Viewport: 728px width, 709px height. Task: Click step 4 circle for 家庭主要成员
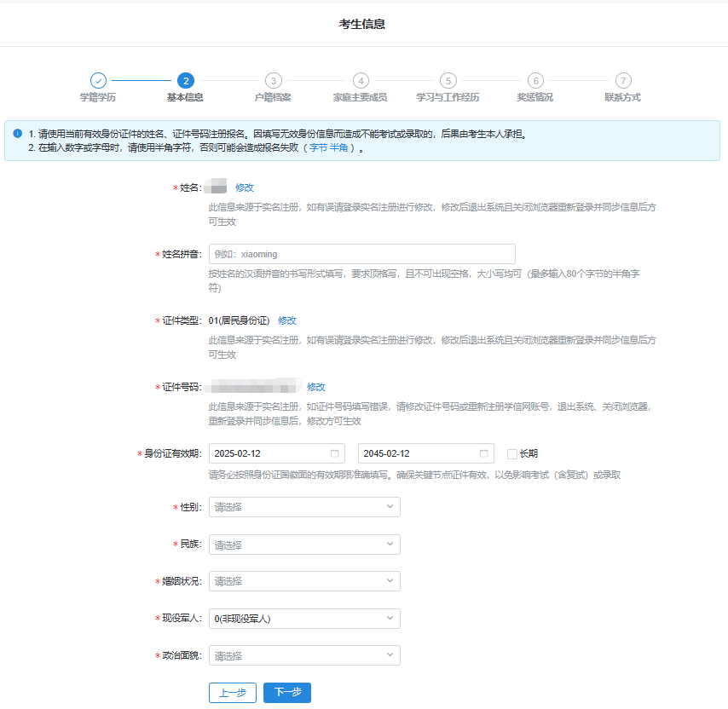click(361, 81)
